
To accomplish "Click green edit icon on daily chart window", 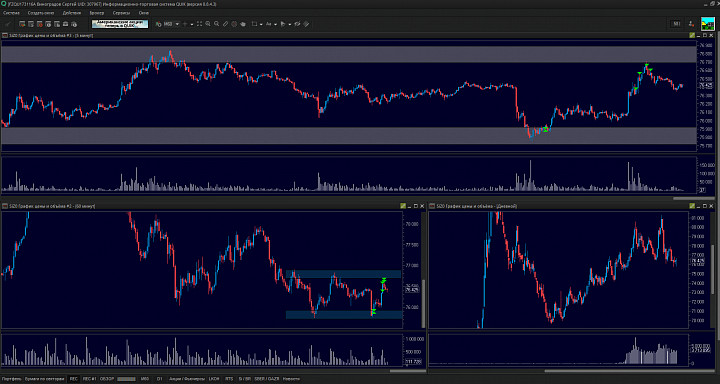I will pyautogui.click(x=692, y=206).
